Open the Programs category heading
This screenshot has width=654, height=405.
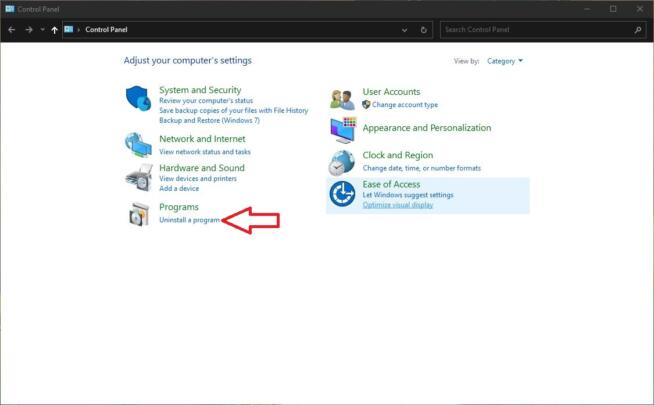pos(179,207)
